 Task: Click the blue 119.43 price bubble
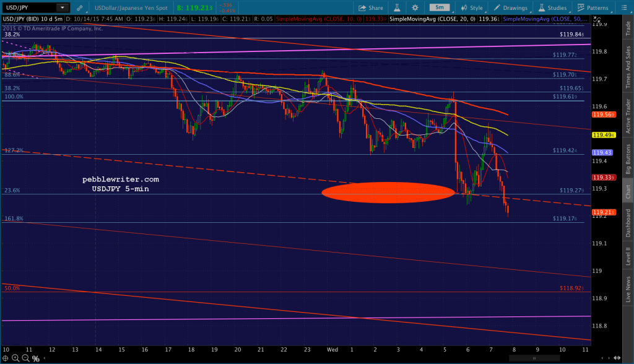[x=602, y=152]
